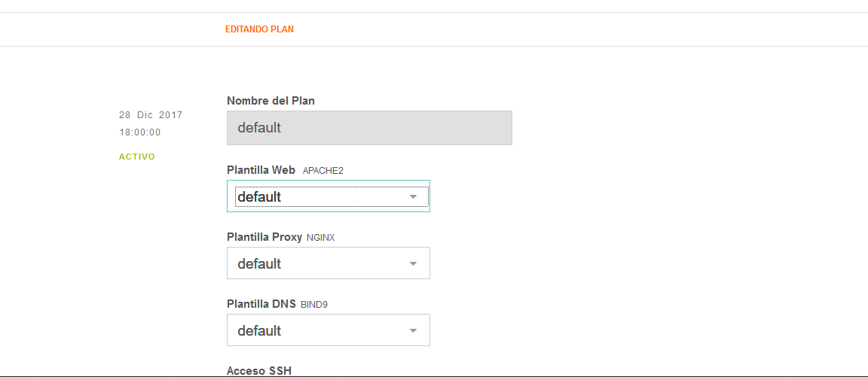Click the green ACTIVO status text
Screen dimensions: 868x377
click(136, 157)
